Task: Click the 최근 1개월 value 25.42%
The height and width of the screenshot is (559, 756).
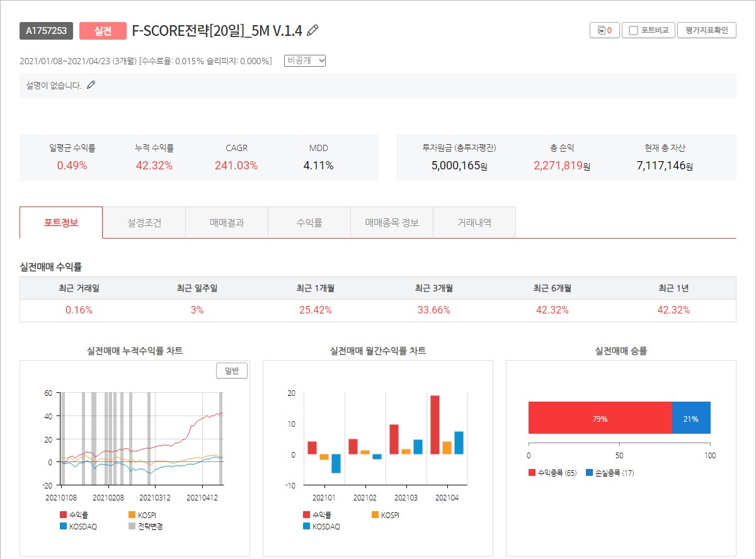Action: 316,310
